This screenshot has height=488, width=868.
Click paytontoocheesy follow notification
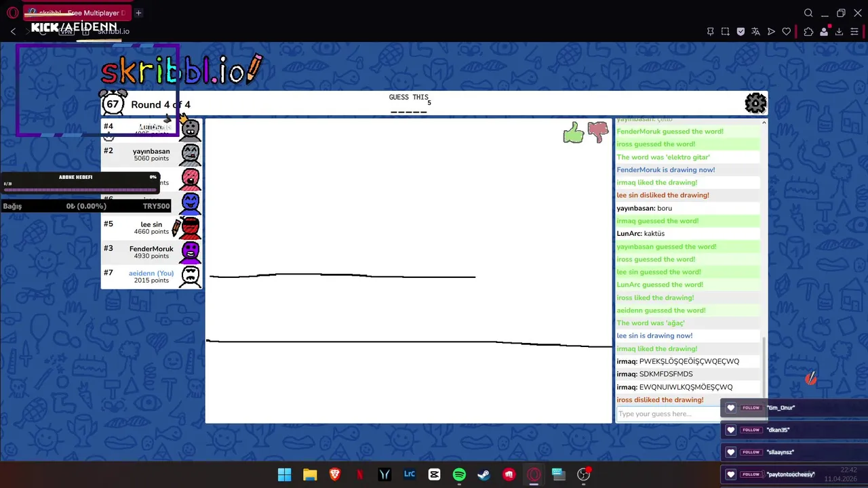pyautogui.click(x=794, y=474)
